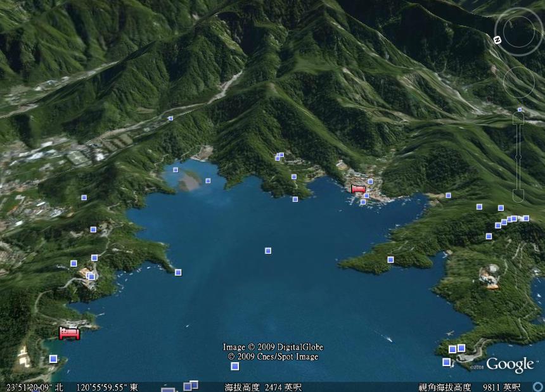Click the N north marker on the compass
Image resolution: width=545 pixels, height=392 pixels.
click(x=497, y=39)
